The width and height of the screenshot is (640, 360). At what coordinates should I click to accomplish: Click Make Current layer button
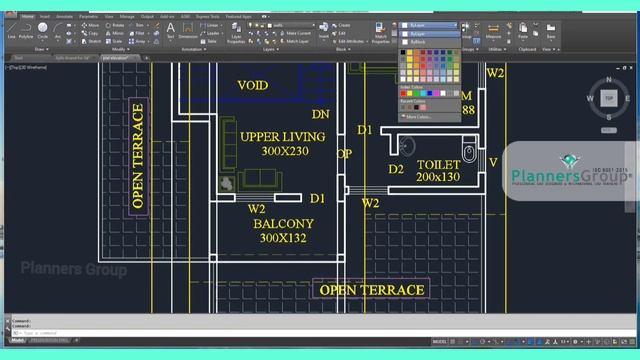pyautogui.click(x=295, y=33)
